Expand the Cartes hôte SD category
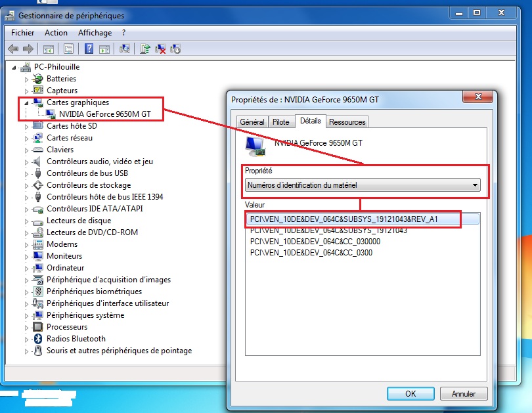The height and width of the screenshot is (413, 532). [26, 127]
